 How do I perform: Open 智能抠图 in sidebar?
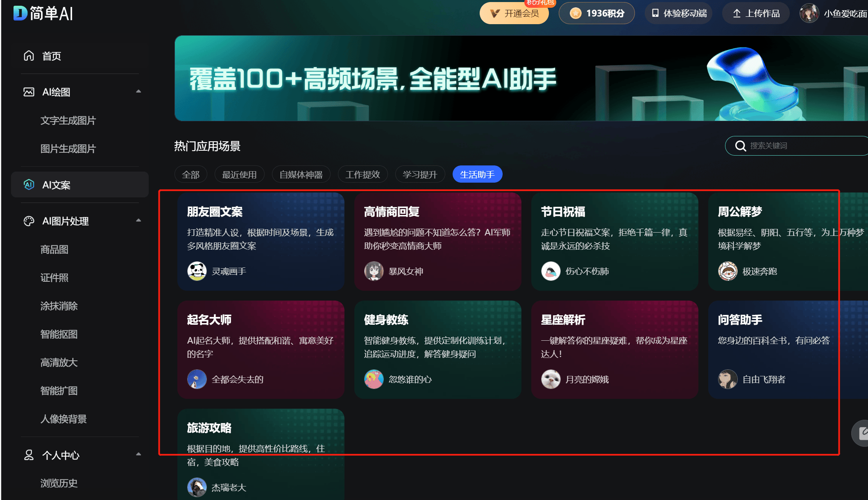click(59, 334)
